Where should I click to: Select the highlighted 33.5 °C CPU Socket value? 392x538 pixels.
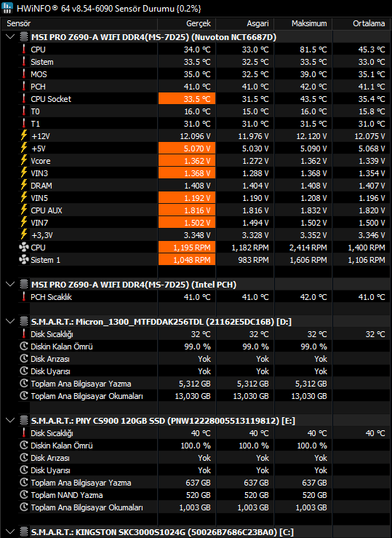point(187,99)
